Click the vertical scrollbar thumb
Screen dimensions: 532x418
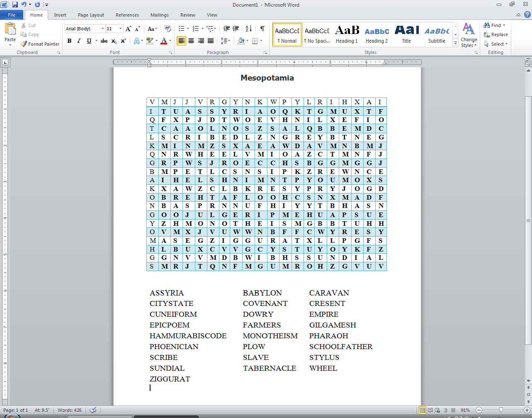528,220
